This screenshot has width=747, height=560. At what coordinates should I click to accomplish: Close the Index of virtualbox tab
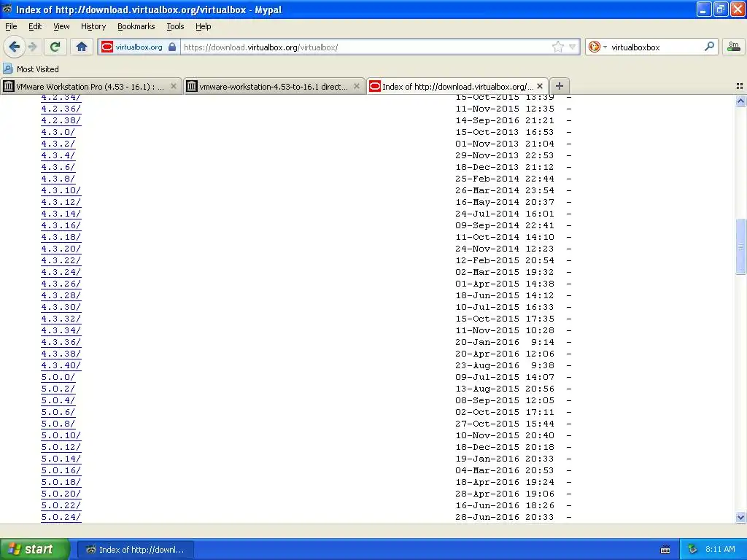click(x=540, y=86)
